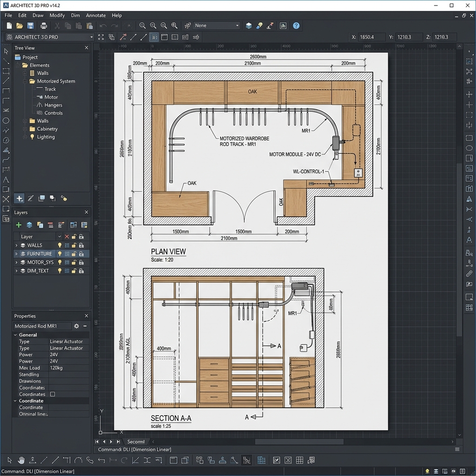The image size is (476, 476).
Task: Click the Properties gear settings icon
Action: 77,326
